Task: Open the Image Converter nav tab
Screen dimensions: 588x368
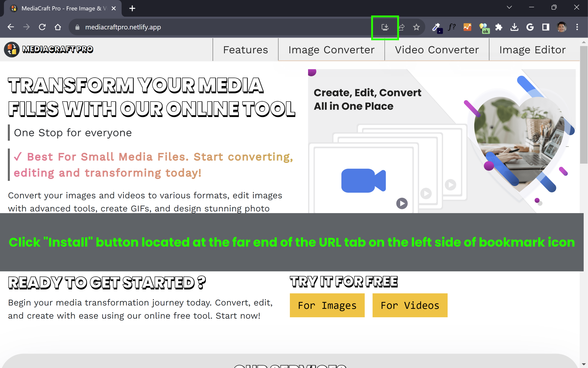Action: [331, 50]
